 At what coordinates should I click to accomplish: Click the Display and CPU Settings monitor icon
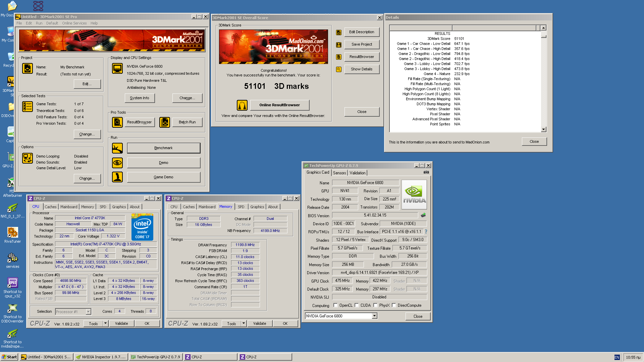tap(117, 68)
